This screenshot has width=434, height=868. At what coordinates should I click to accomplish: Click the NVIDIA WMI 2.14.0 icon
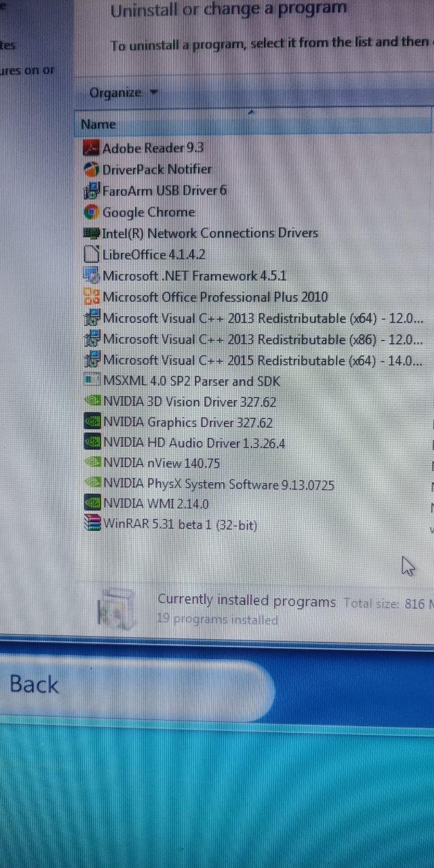click(91, 504)
